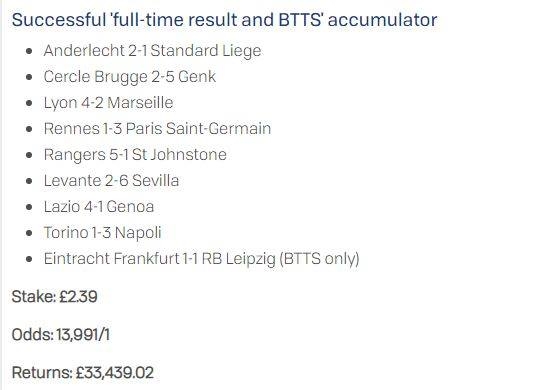The width and height of the screenshot is (538, 390).
Task: Click the '(BTTS only)' note
Action: tap(319, 259)
